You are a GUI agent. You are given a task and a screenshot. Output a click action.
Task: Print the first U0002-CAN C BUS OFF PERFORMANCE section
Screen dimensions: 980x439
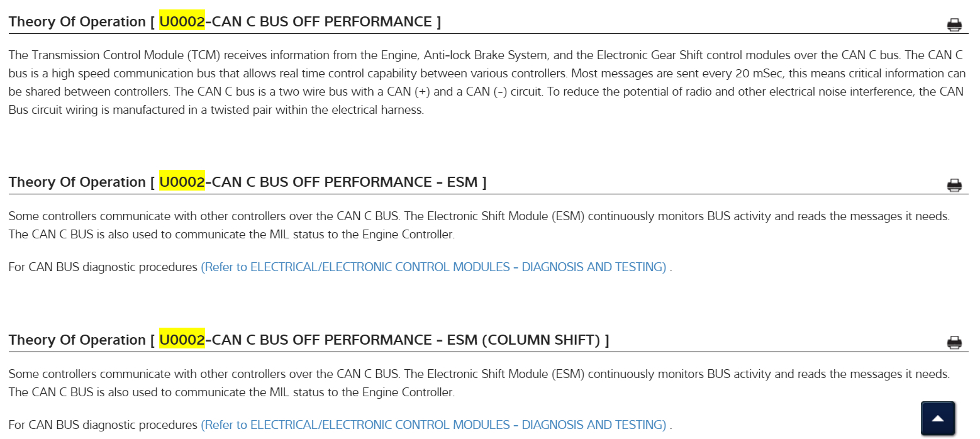pyautogui.click(x=954, y=25)
